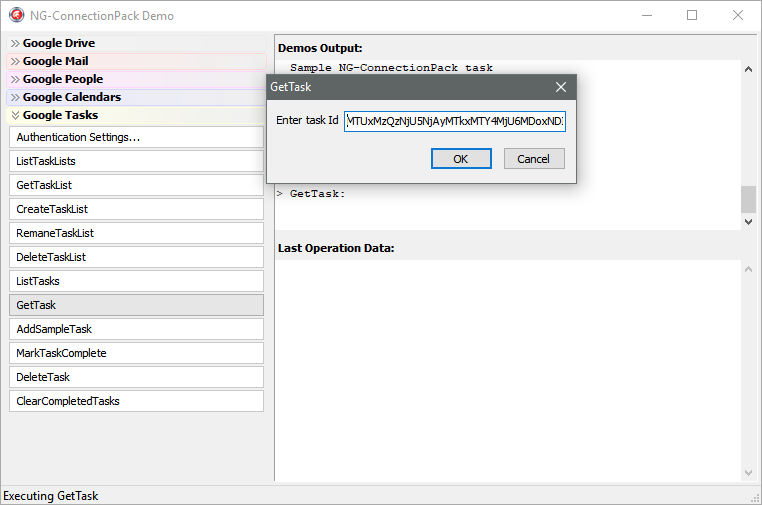This screenshot has width=762, height=505.
Task: Run the ListTaskLists demo
Action: click(136, 161)
